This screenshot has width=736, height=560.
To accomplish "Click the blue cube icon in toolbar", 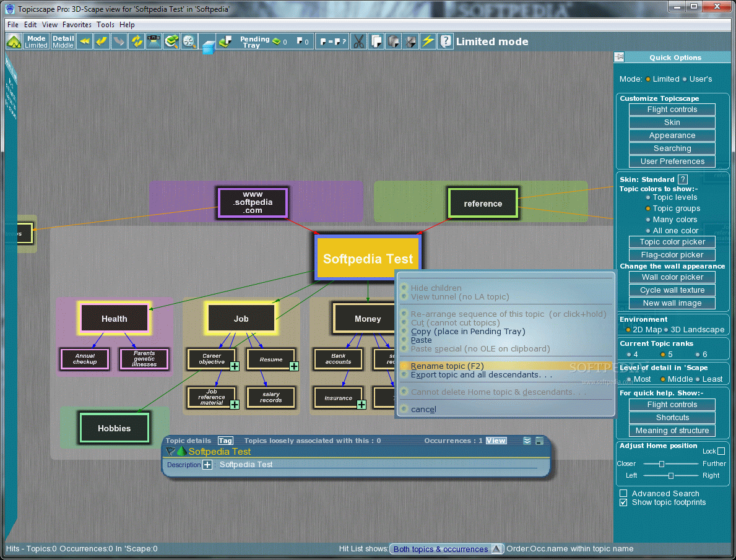I will coord(209,47).
